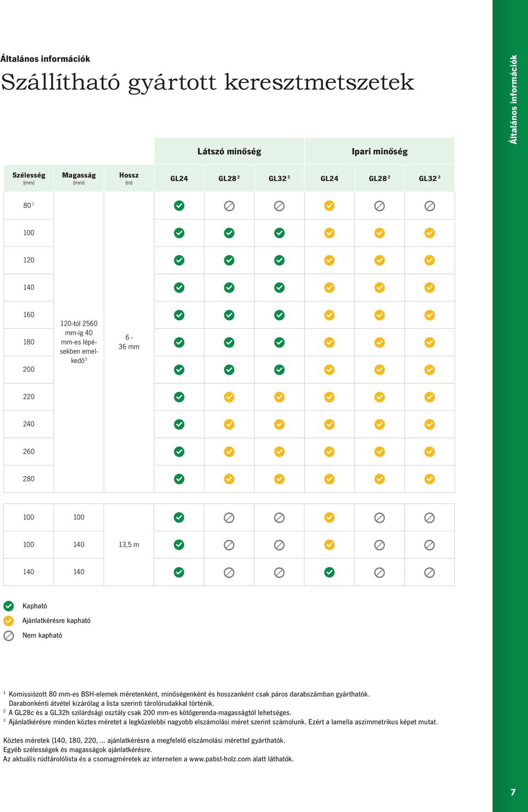Click the not-available icon in 100×140 row, Látszó GL28
The height and width of the screenshot is (812, 528).
(229, 545)
